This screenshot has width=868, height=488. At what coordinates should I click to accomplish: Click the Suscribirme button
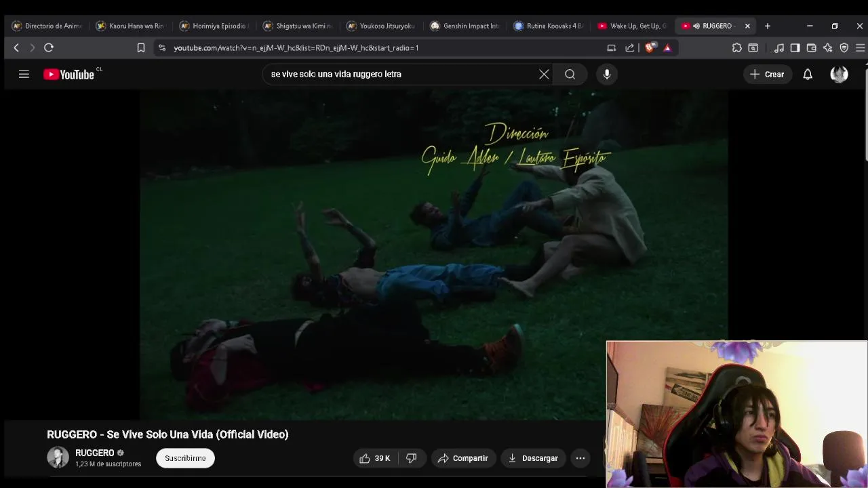tap(185, 458)
